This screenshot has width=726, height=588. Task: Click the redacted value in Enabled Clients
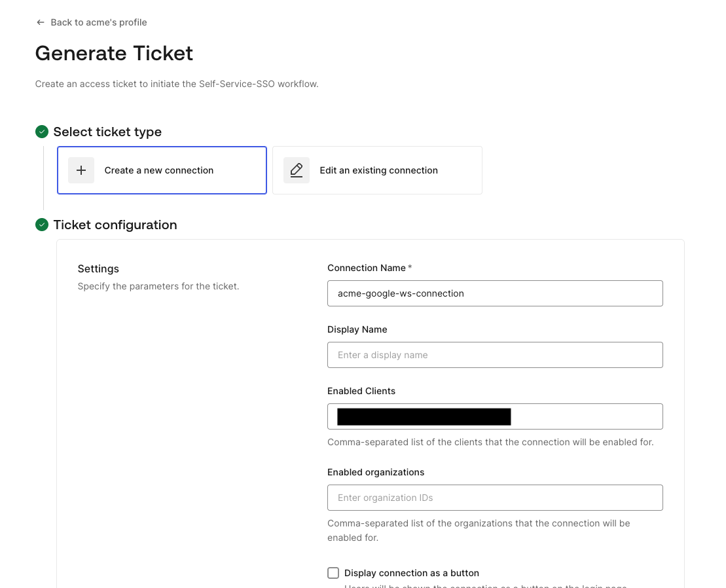(x=424, y=416)
